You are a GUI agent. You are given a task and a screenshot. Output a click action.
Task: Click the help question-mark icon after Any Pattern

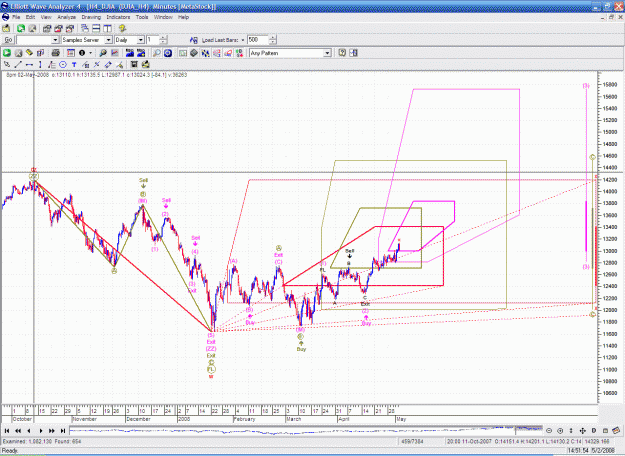point(342,53)
